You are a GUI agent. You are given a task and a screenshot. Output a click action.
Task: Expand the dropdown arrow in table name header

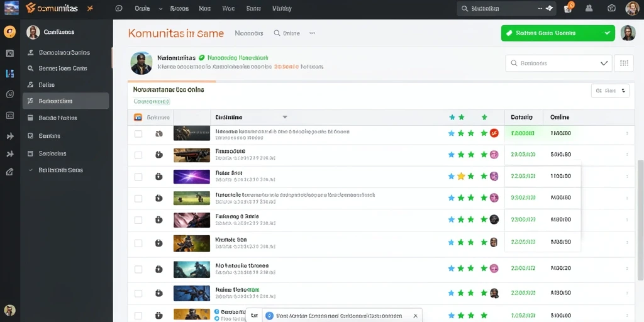coord(285,118)
